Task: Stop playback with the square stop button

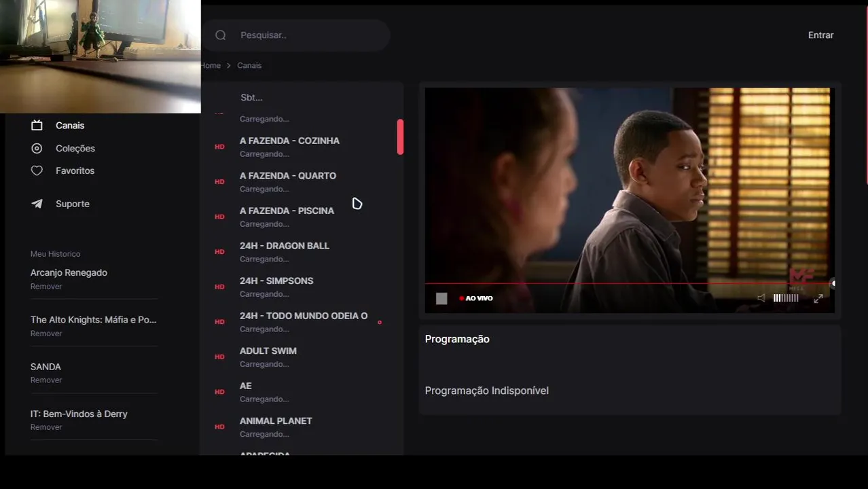Action: pos(441,298)
